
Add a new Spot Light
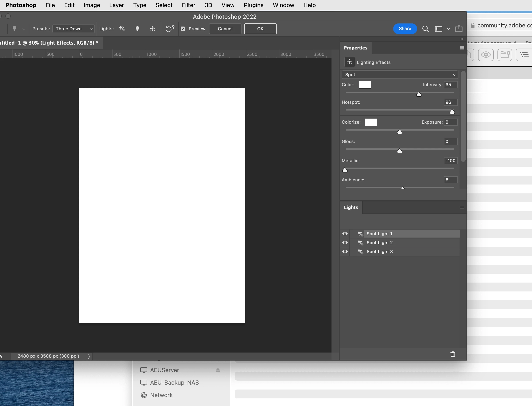coord(122,29)
